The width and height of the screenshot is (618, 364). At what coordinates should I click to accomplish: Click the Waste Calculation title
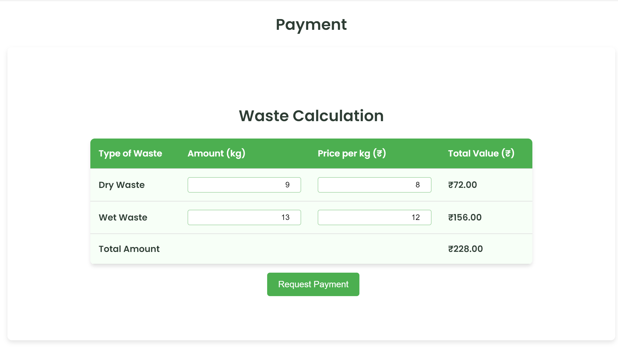311,116
